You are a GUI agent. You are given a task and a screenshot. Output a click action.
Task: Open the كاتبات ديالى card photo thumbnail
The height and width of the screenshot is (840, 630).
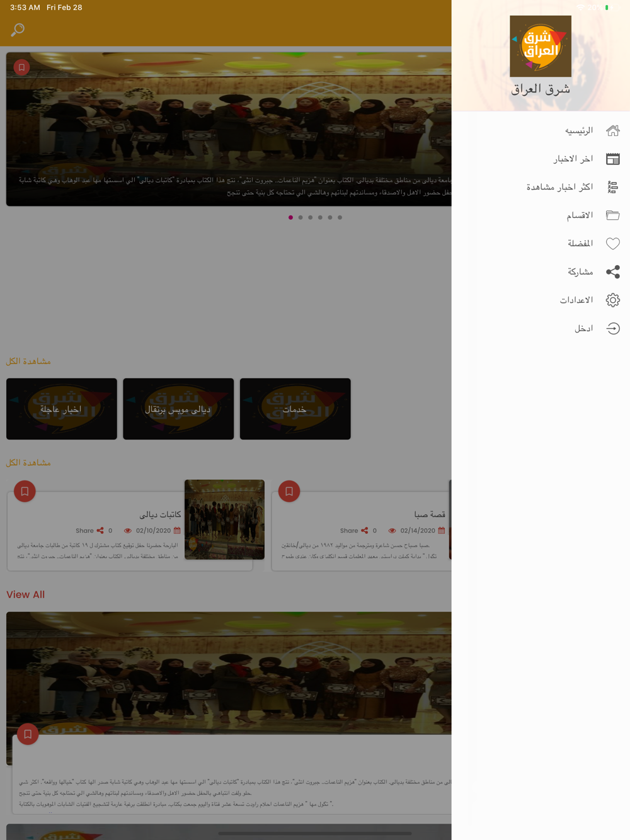pos(224,519)
